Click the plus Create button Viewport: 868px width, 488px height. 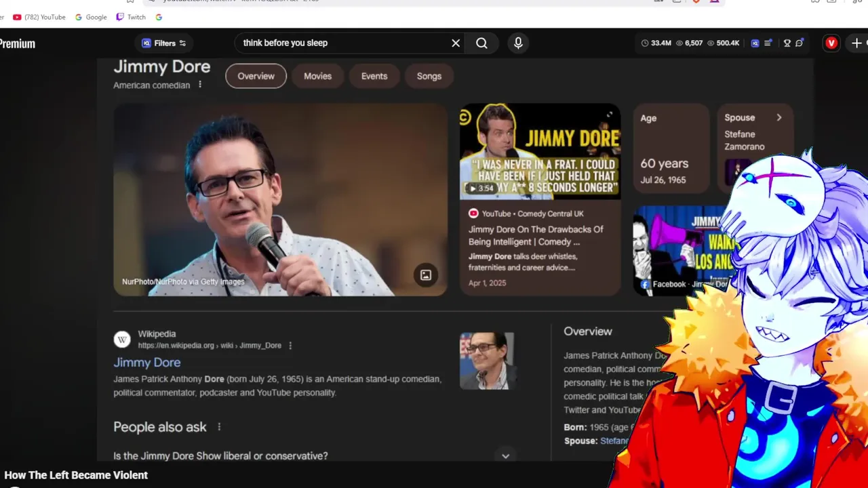857,43
